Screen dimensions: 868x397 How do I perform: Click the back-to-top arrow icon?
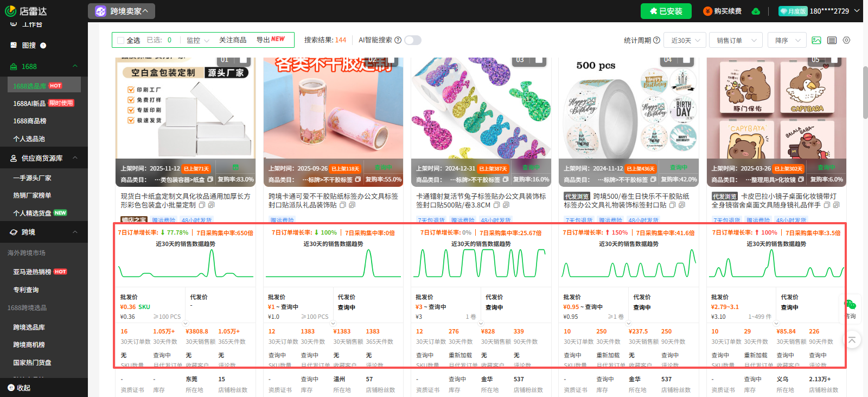coord(852,340)
